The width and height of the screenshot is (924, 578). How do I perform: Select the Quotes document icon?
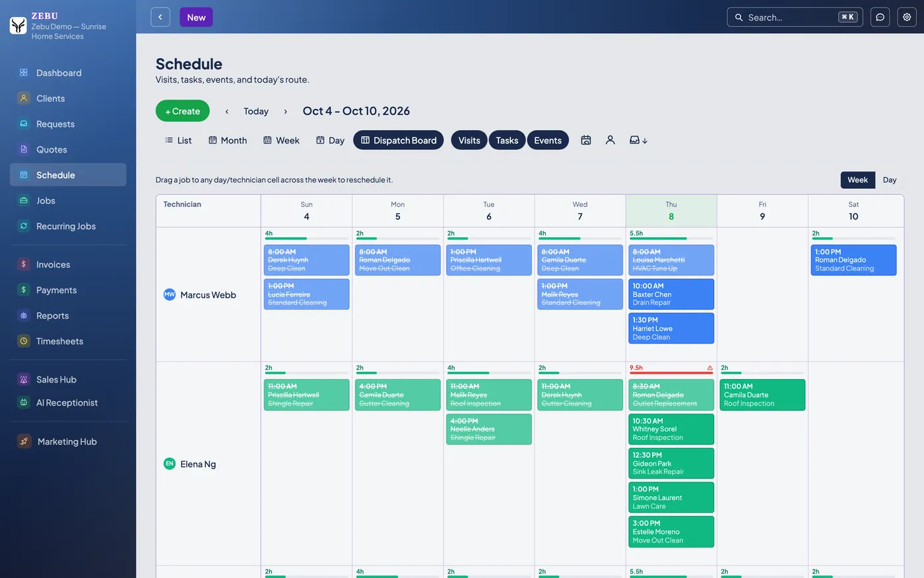[x=24, y=149]
